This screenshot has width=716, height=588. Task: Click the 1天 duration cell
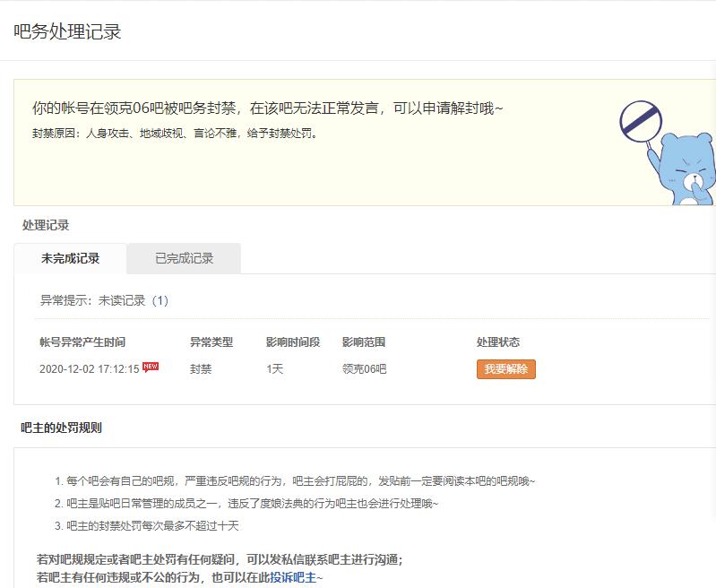(275, 369)
